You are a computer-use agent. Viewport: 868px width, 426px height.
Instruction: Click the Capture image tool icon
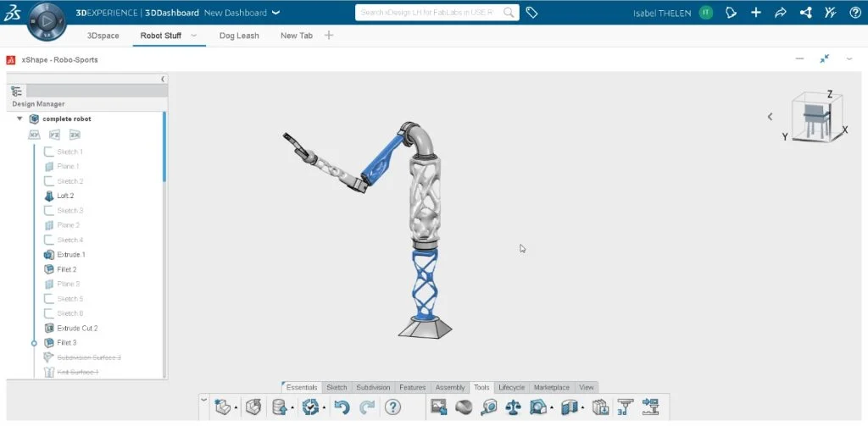coord(439,407)
